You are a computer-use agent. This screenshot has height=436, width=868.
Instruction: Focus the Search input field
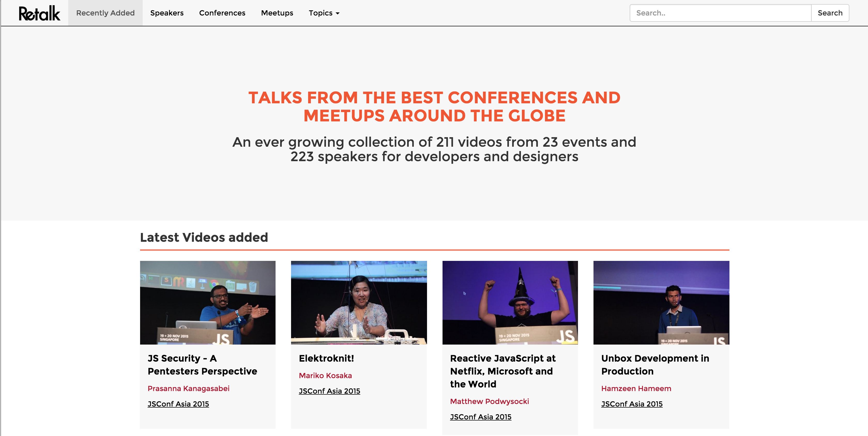pyautogui.click(x=720, y=13)
